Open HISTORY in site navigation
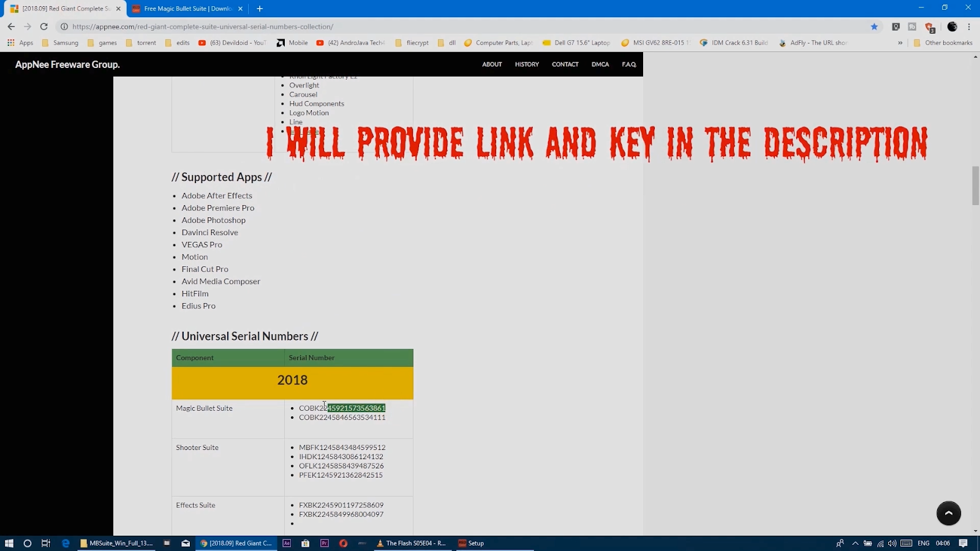The height and width of the screenshot is (551, 980). tap(527, 64)
